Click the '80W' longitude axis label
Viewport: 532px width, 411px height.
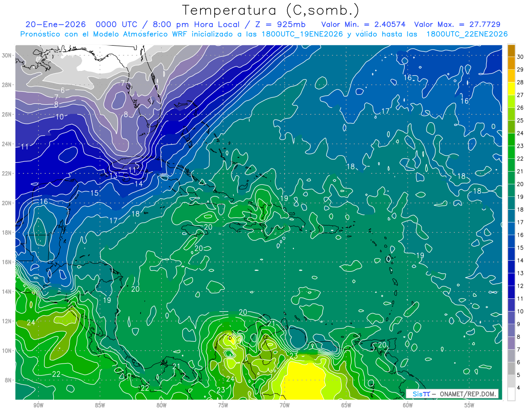(161, 405)
